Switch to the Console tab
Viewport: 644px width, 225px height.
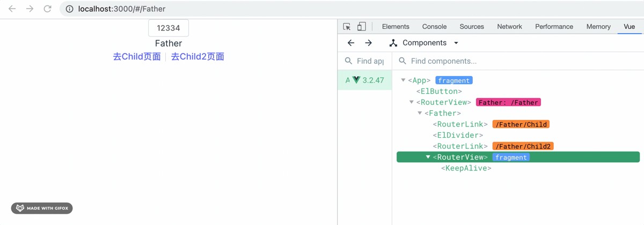434,26
